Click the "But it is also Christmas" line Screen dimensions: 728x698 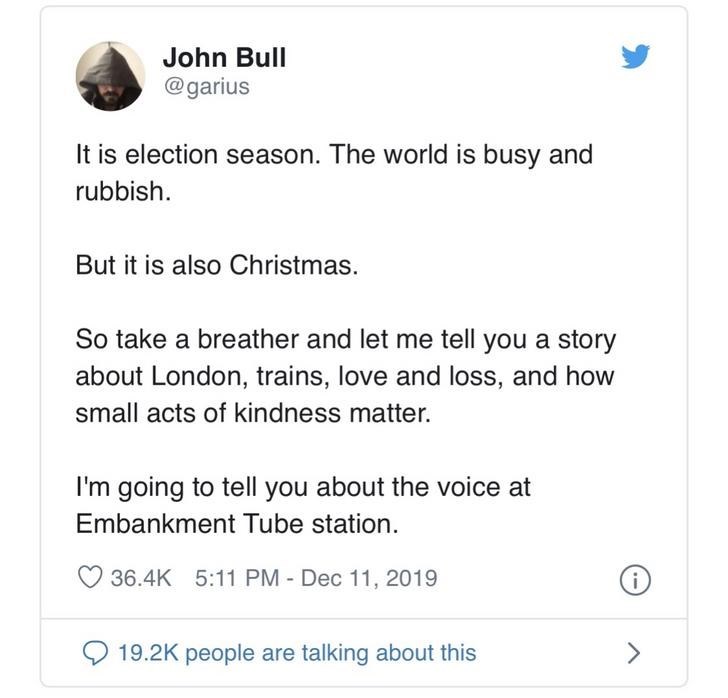click(216, 266)
